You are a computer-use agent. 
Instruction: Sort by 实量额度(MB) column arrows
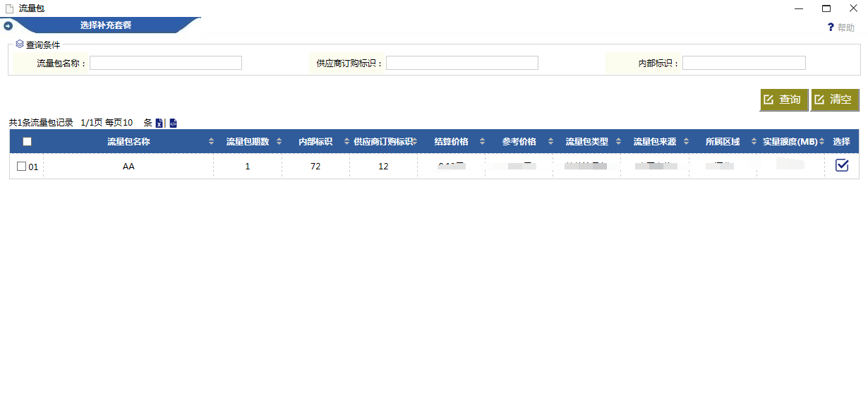coord(821,142)
